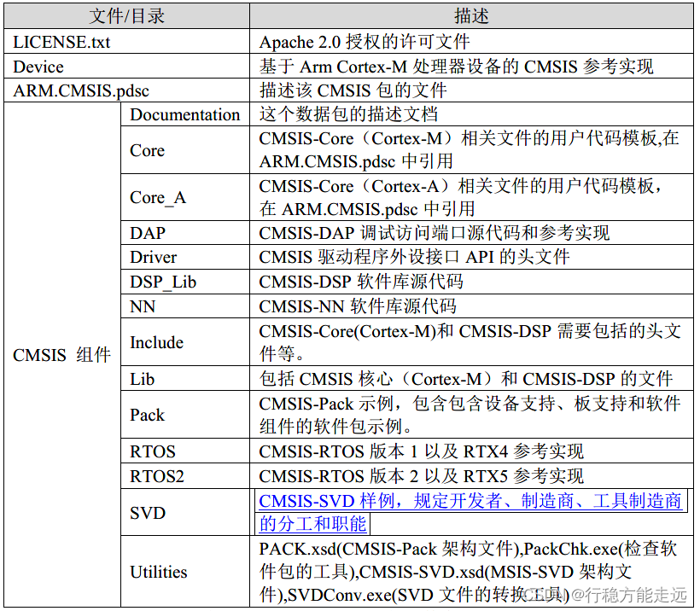
Task: Click the CMSIS-Pack 示例 description
Action: point(470,415)
